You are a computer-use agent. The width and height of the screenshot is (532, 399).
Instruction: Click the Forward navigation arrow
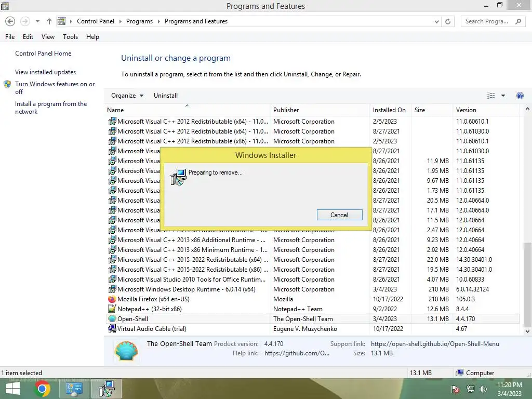click(25, 21)
